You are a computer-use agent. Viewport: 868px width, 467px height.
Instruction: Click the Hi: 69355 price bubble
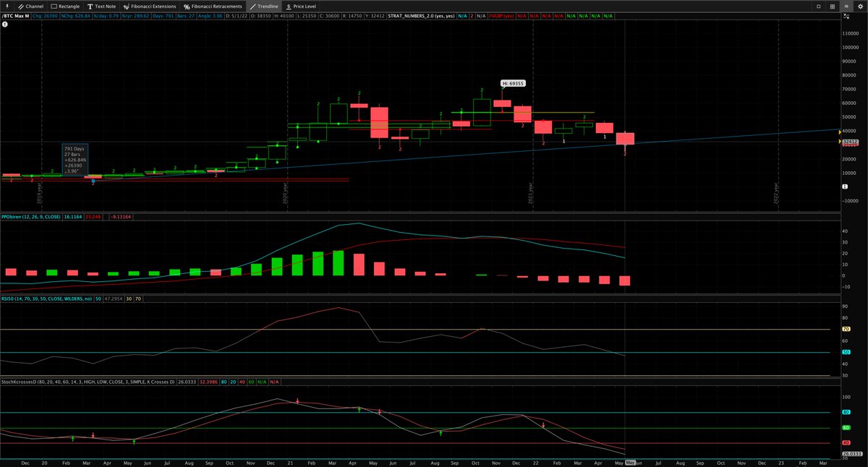pyautogui.click(x=512, y=84)
